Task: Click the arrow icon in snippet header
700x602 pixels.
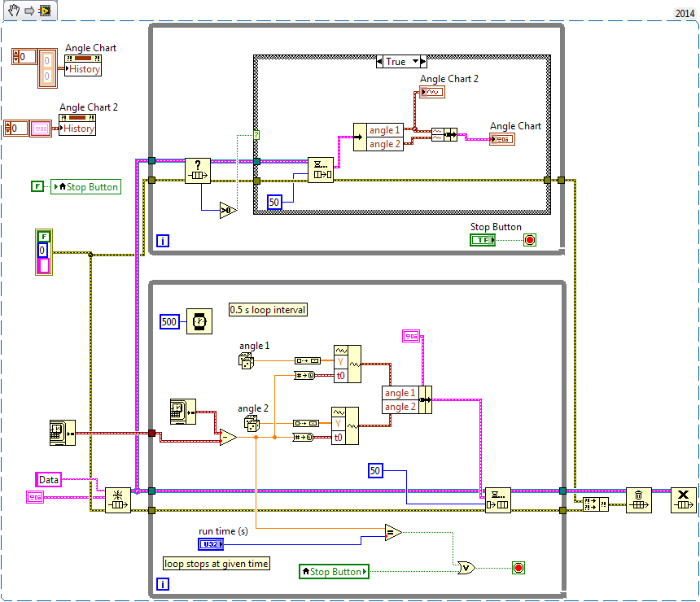Action: pyautogui.click(x=29, y=11)
